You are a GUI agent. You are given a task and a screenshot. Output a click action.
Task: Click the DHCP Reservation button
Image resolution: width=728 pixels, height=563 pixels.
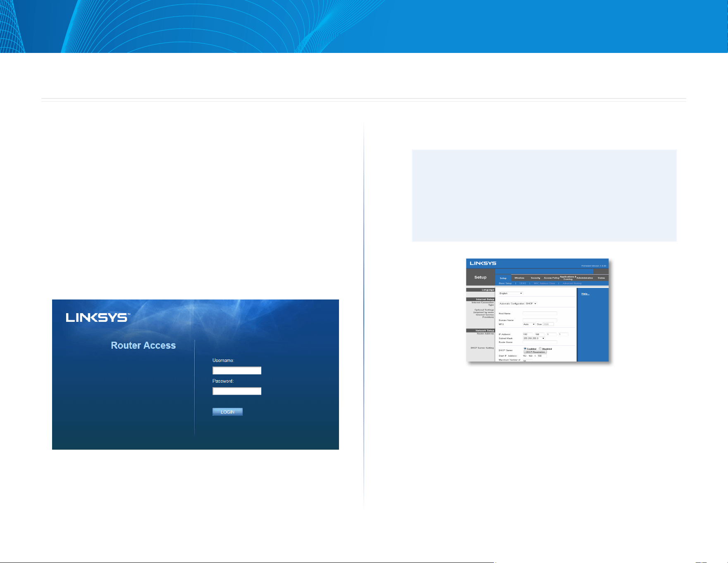tap(535, 352)
